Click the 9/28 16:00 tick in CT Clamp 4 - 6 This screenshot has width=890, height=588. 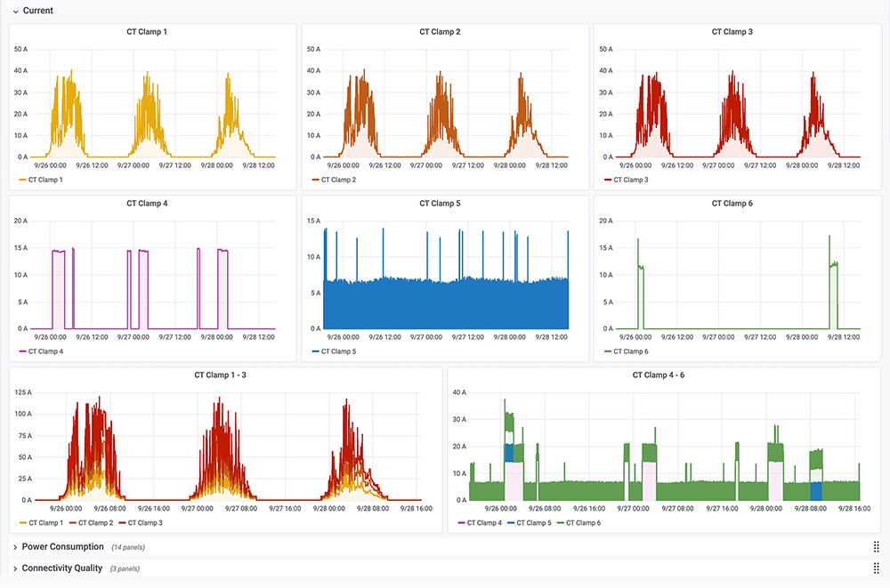point(854,509)
